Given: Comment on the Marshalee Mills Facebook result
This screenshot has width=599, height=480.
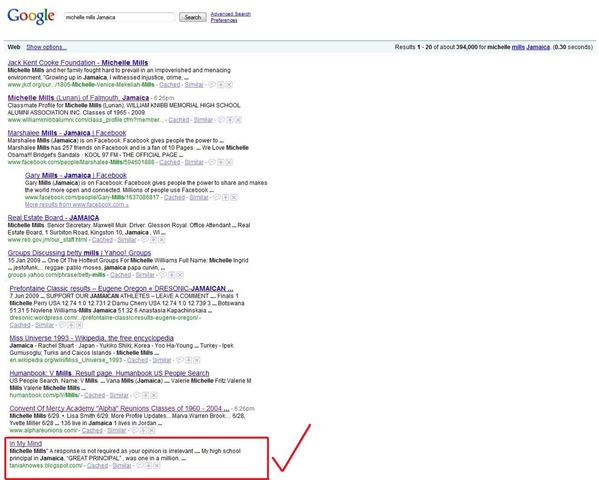Looking at the screenshot, I should pyautogui.click(x=212, y=162).
